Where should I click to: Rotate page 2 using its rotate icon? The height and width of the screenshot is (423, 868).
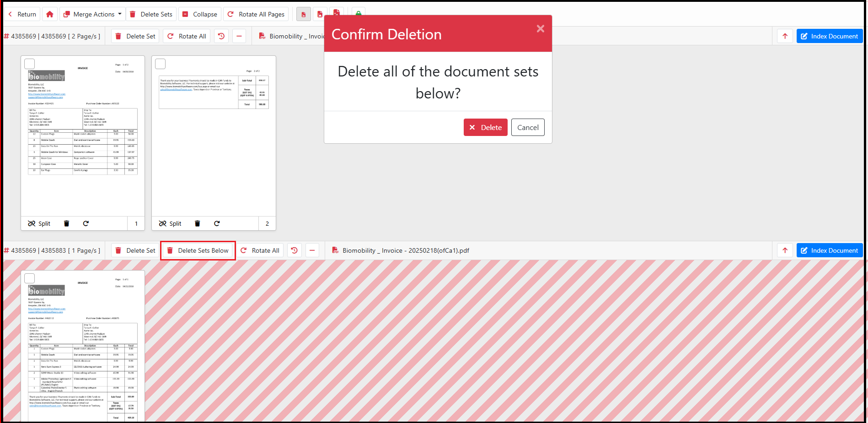point(217,223)
